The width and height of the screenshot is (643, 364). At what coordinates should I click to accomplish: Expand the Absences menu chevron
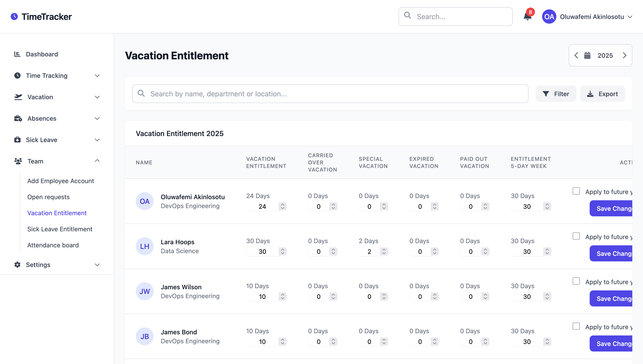click(97, 118)
